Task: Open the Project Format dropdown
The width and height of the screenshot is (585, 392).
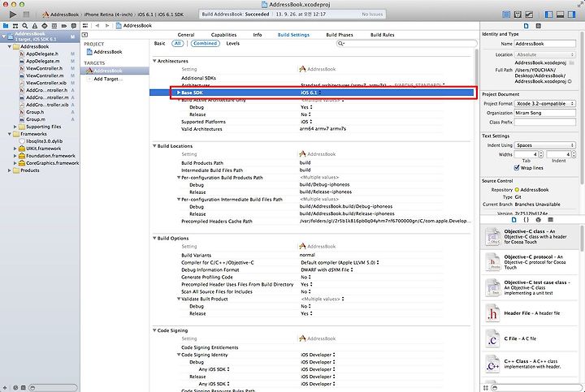Action: (544, 104)
